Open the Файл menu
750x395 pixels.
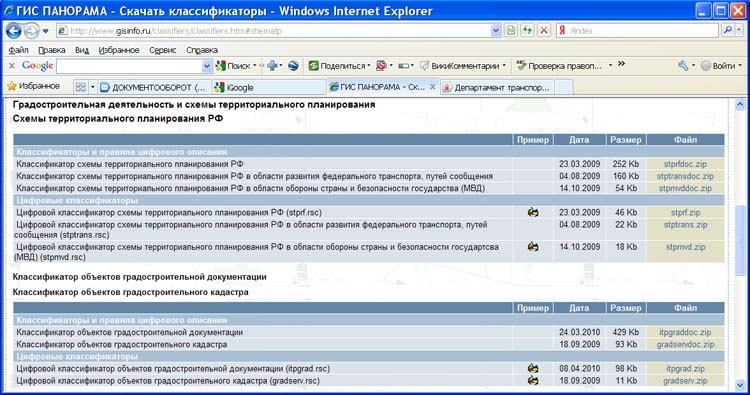[18, 50]
